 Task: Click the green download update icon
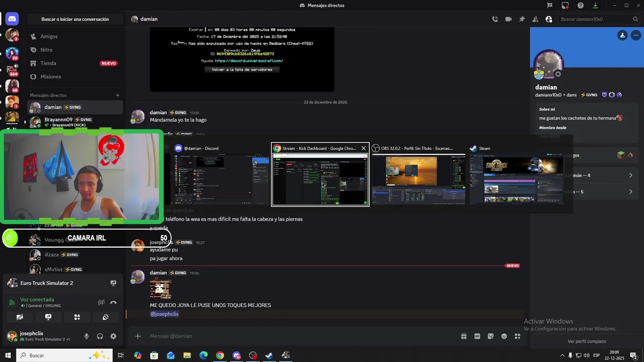pyautogui.click(x=595, y=5)
